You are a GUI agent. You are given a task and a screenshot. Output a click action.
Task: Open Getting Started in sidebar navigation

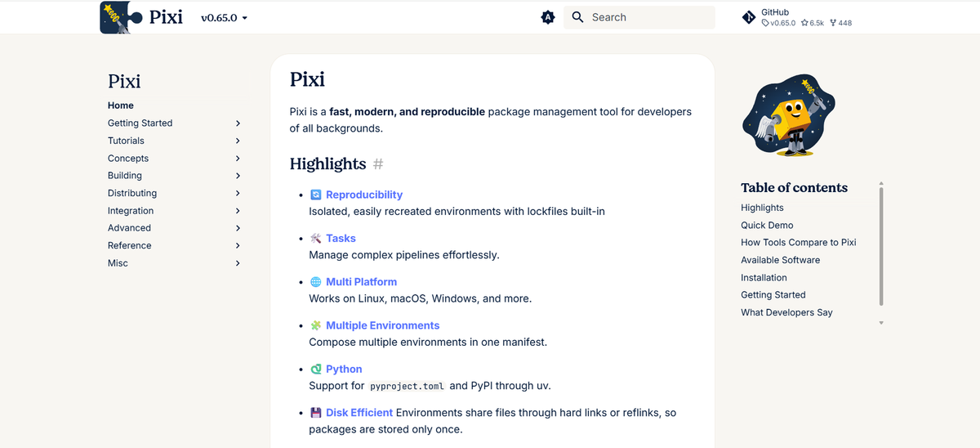click(140, 123)
